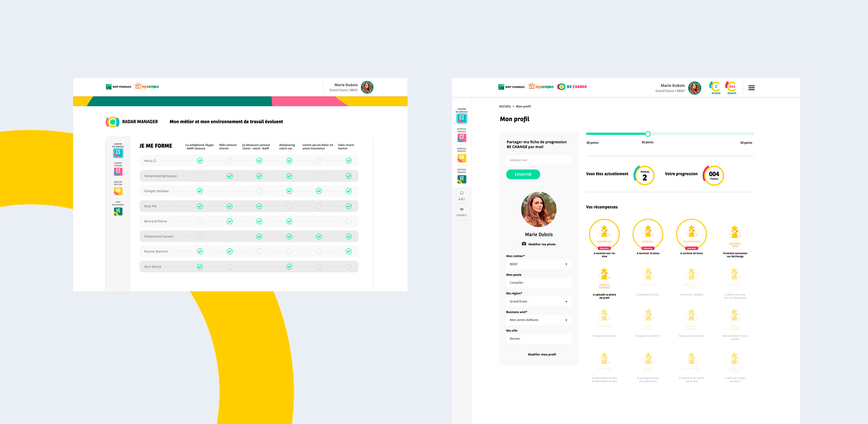Screen dimensions: 868x424
Task: Click the Modifier mon profil link
Action: [542, 355]
